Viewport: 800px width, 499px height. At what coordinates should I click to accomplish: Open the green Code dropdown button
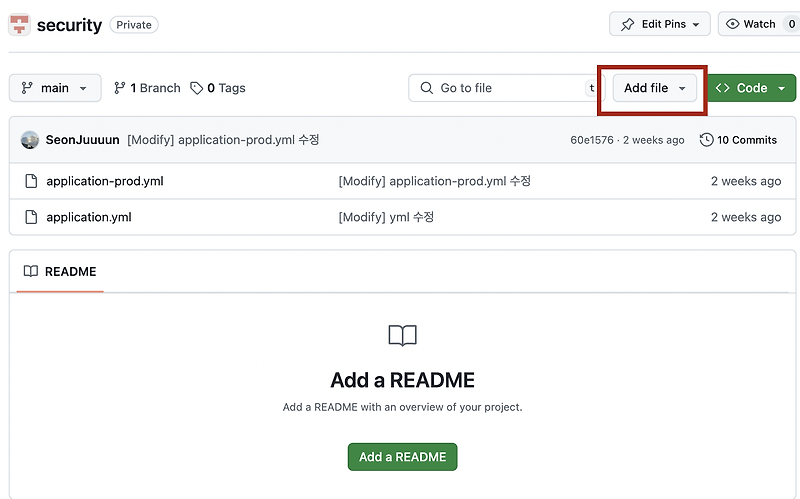pyautogui.click(x=751, y=88)
